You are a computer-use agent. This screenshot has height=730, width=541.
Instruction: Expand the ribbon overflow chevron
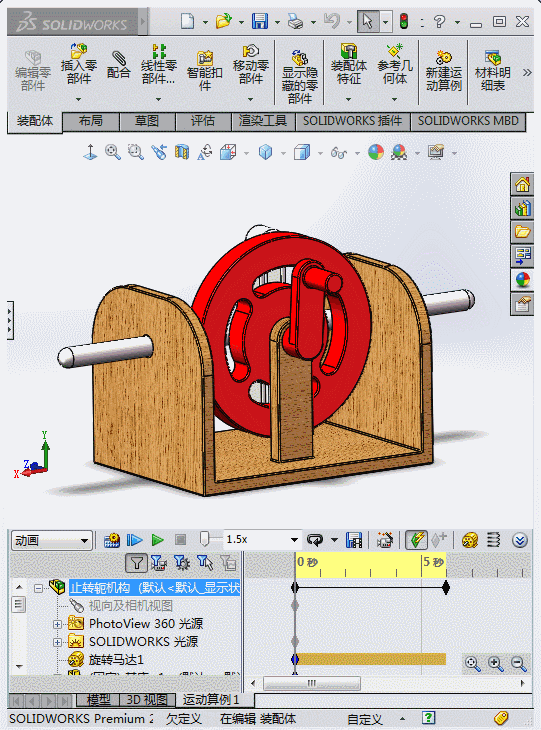[527, 72]
